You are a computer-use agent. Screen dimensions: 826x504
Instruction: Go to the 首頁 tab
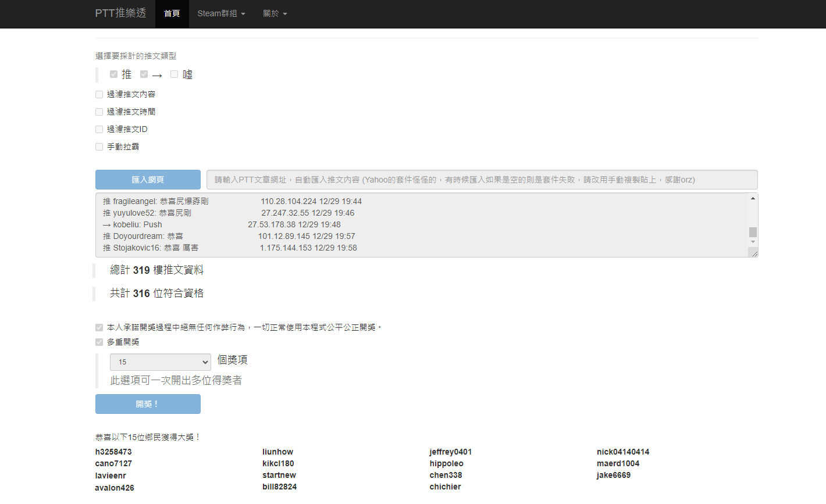pos(172,14)
